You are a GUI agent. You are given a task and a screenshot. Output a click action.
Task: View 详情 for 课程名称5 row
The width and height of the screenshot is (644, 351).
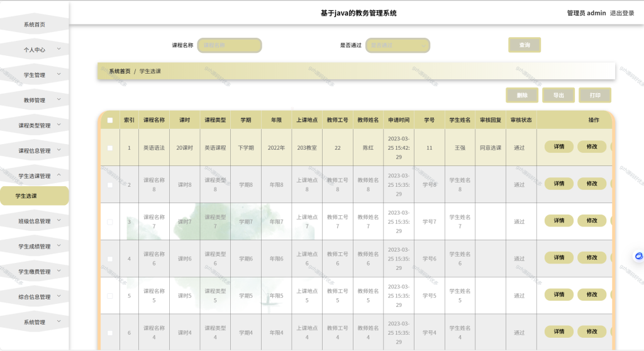(x=559, y=294)
